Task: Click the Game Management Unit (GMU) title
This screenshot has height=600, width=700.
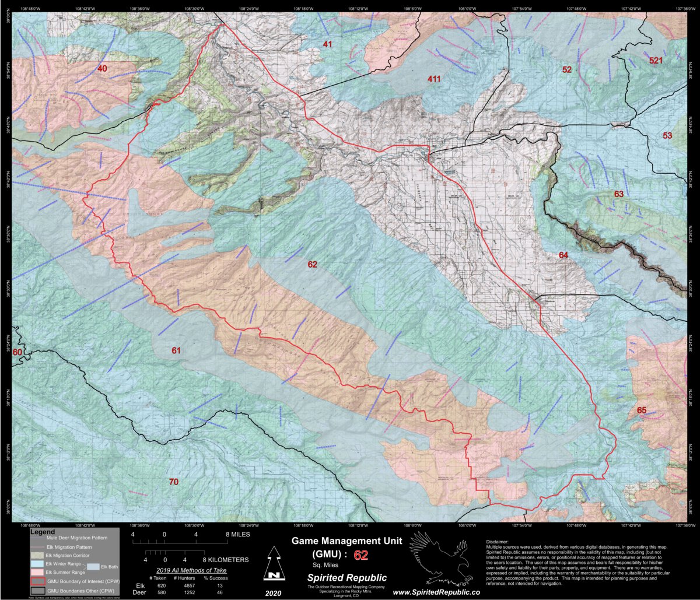Action: (x=347, y=542)
